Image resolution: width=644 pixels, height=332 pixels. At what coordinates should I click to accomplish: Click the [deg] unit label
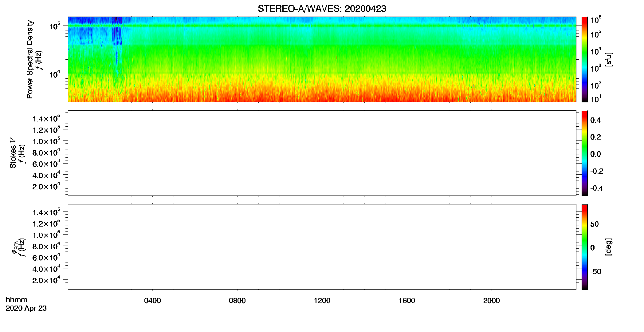(609, 247)
